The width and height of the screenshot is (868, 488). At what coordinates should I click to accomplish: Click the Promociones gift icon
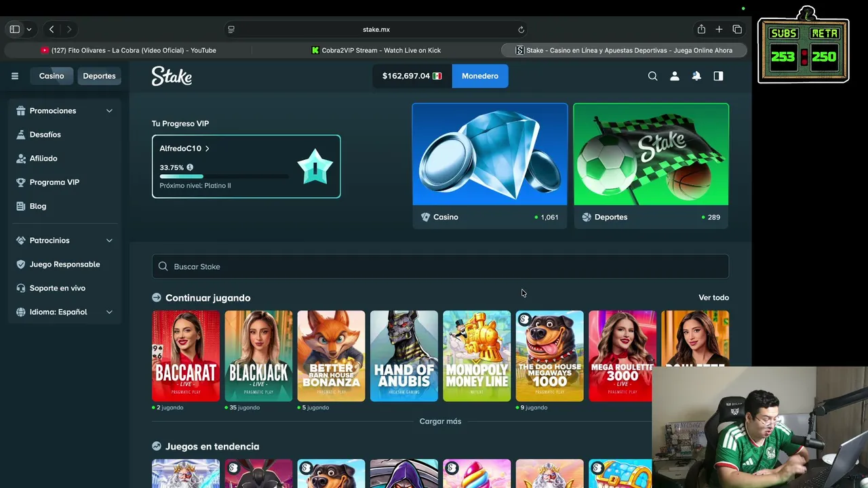20,110
